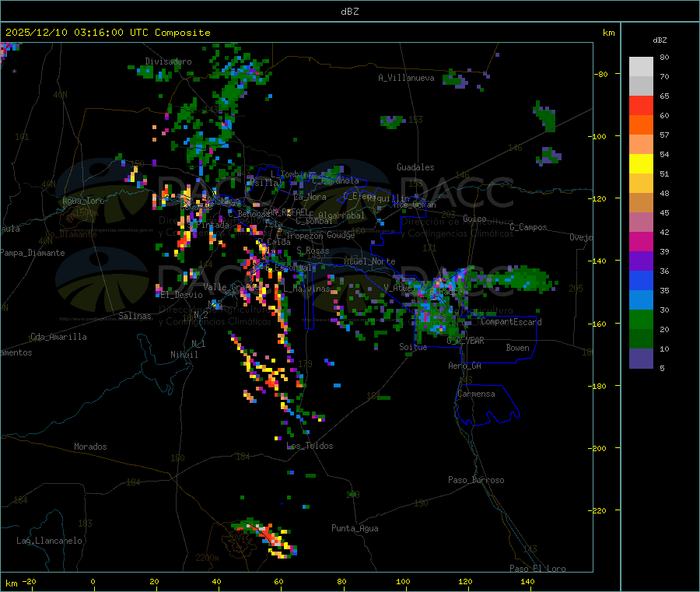Click the 2200m elevation label near the volcano
Viewport: 700px width, 592px height.
pyautogui.click(x=207, y=558)
